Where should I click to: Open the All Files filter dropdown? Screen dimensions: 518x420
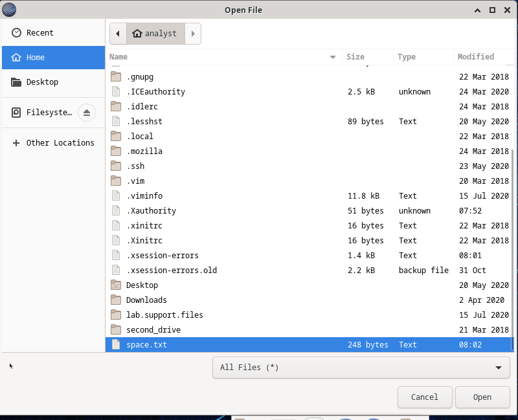pyautogui.click(x=361, y=367)
